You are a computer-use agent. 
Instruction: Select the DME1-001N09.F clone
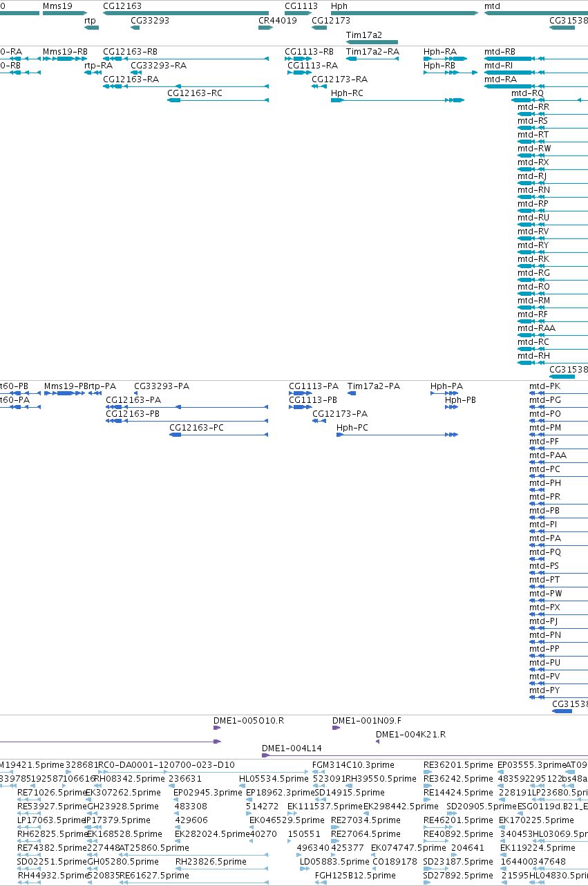point(336,728)
